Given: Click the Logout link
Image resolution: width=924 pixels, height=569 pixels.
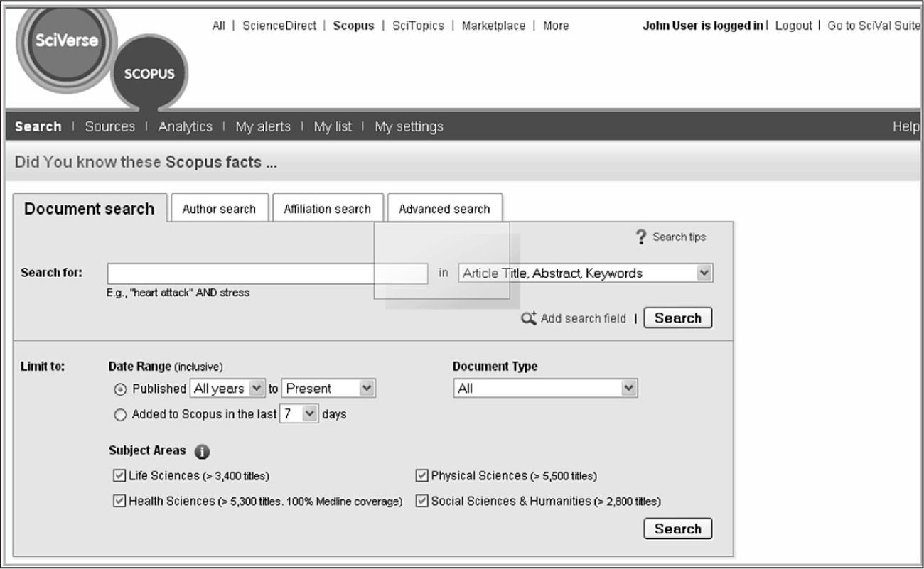Looking at the screenshot, I should tap(793, 26).
